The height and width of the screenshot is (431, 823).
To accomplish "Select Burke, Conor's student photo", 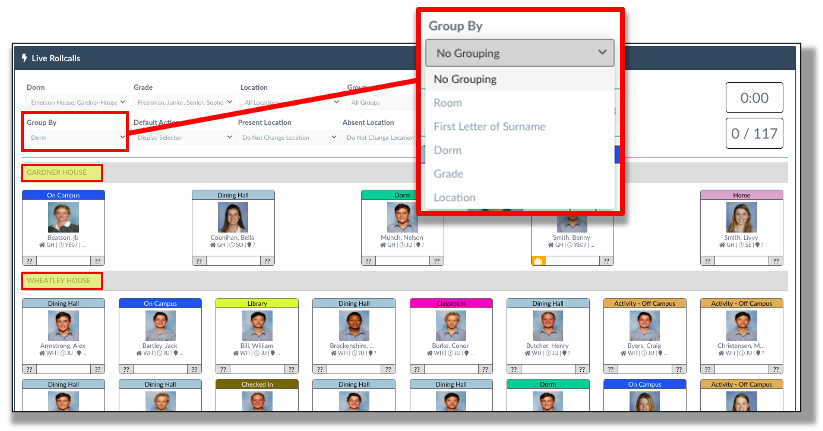I will (x=451, y=325).
